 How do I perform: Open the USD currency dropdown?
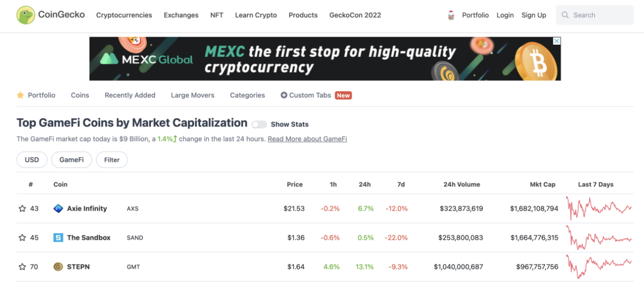(x=32, y=160)
